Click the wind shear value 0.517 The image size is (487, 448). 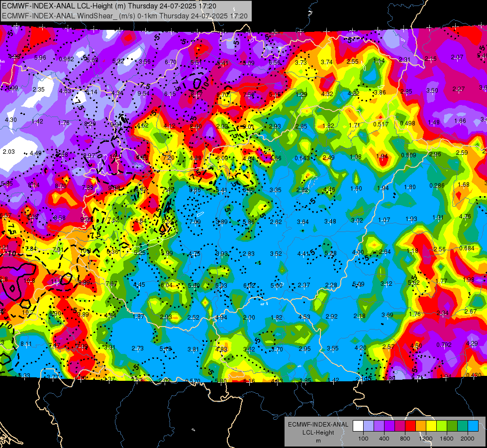coord(381,124)
